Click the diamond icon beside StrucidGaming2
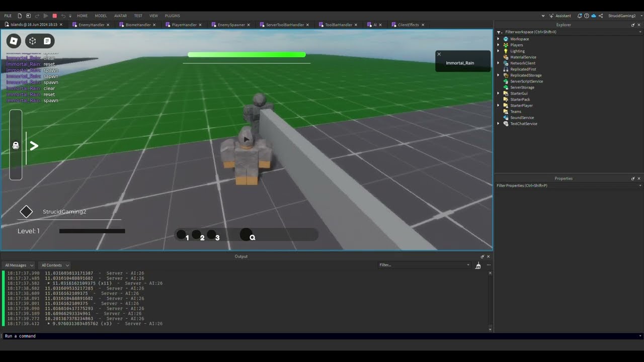This screenshot has width=644, height=362. [x=26, y=212]
